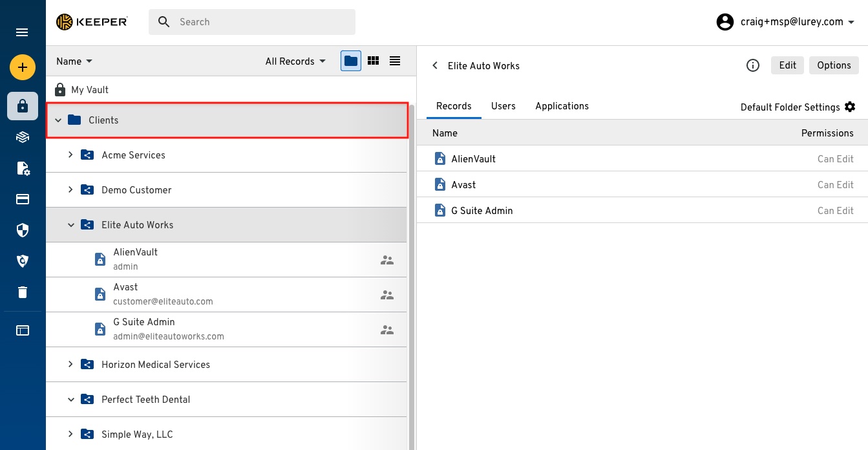Switch to grid tile view

click(373, 61)
